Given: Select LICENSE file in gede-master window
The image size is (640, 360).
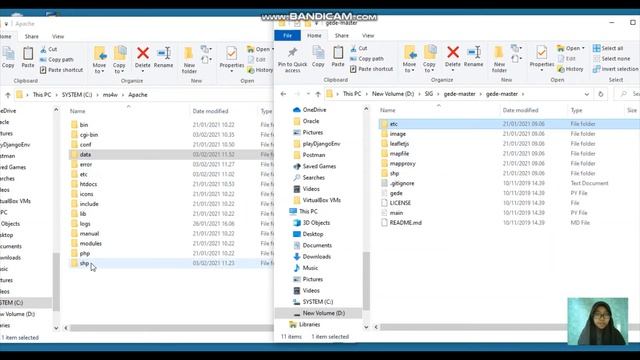Looking at the screenshot, I should (x=400, y=203).
